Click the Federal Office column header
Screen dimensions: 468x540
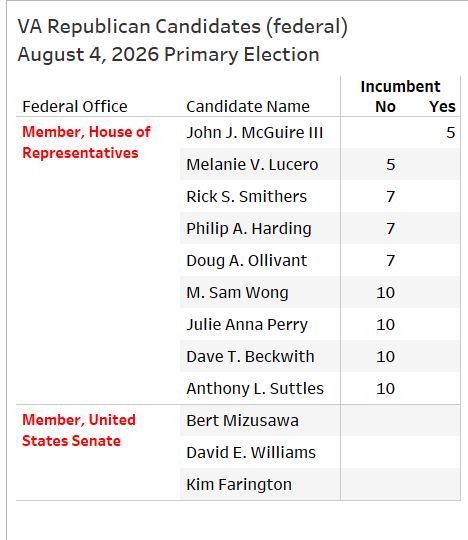coord(75,106)
